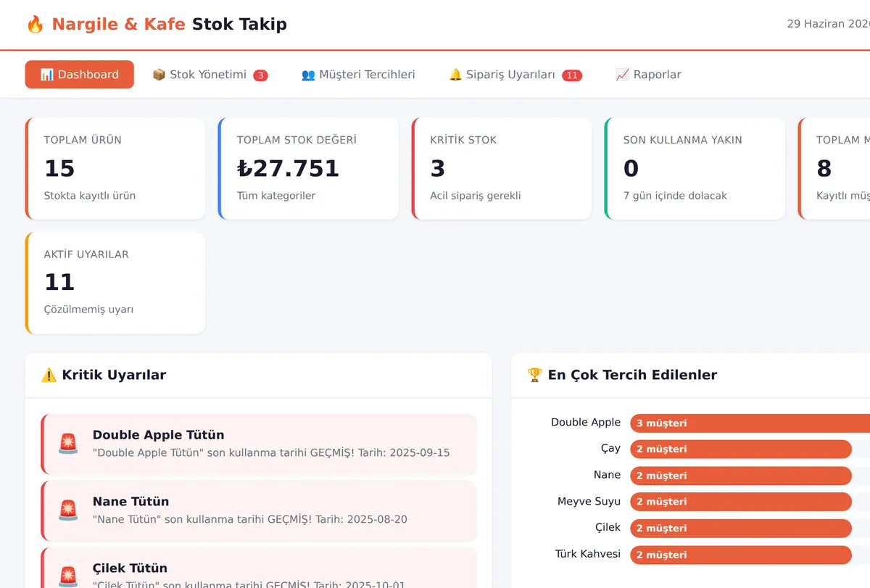Select the Toplam Stok Değeri card
Viewport: 870px width, 588px height.
click(x=309, y=168)
